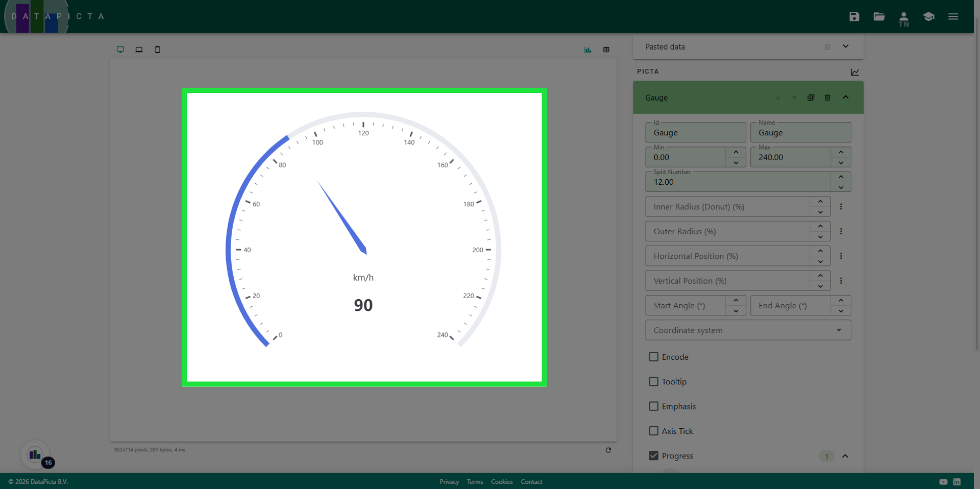Delete the Gauge component via trash icon
Screen dimensions: 980x489
click(x=827, y=97)
